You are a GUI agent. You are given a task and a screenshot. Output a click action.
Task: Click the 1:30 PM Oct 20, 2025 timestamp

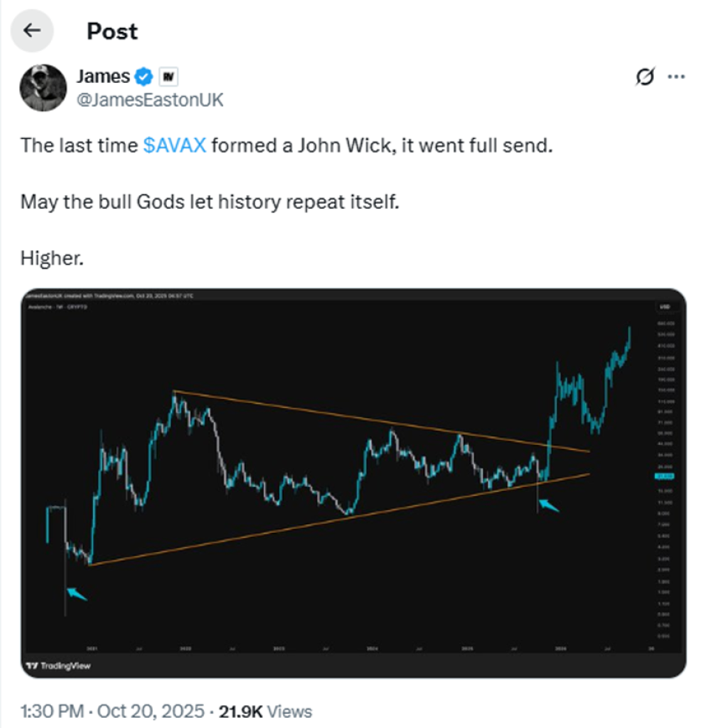(x=112, y=710)
